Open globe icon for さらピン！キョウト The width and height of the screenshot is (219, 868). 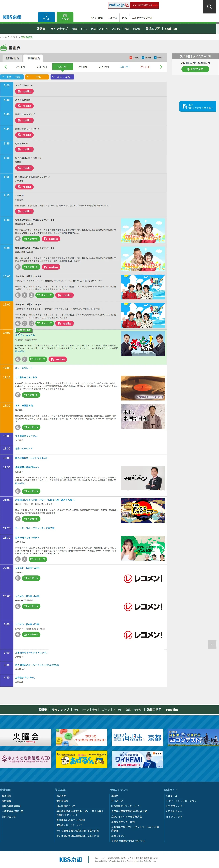18,359
